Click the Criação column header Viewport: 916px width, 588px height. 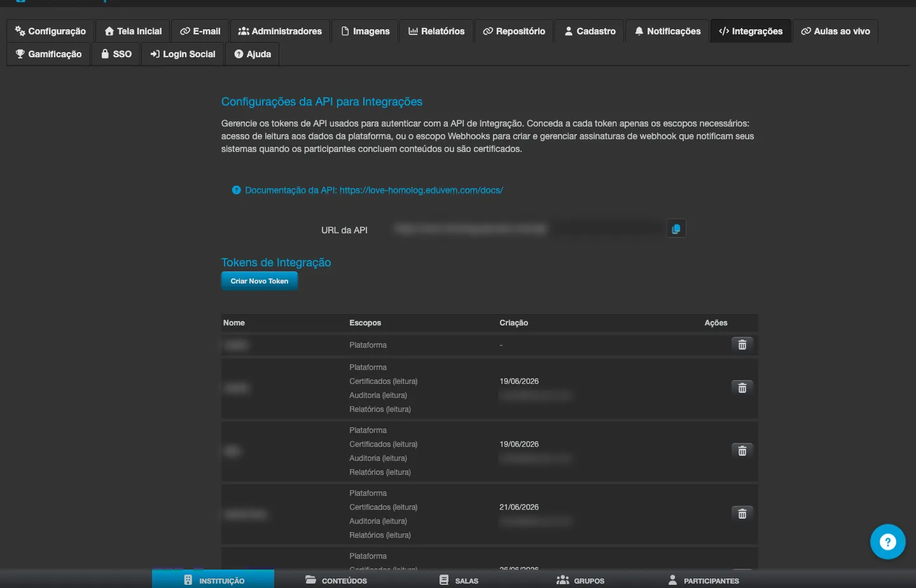514,323
